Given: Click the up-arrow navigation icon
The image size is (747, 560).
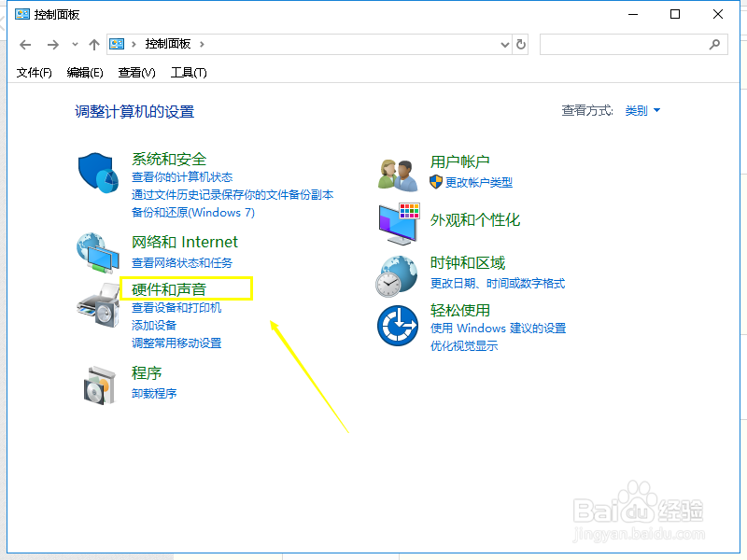Looking at the screenshot, I should coord(94,44).
